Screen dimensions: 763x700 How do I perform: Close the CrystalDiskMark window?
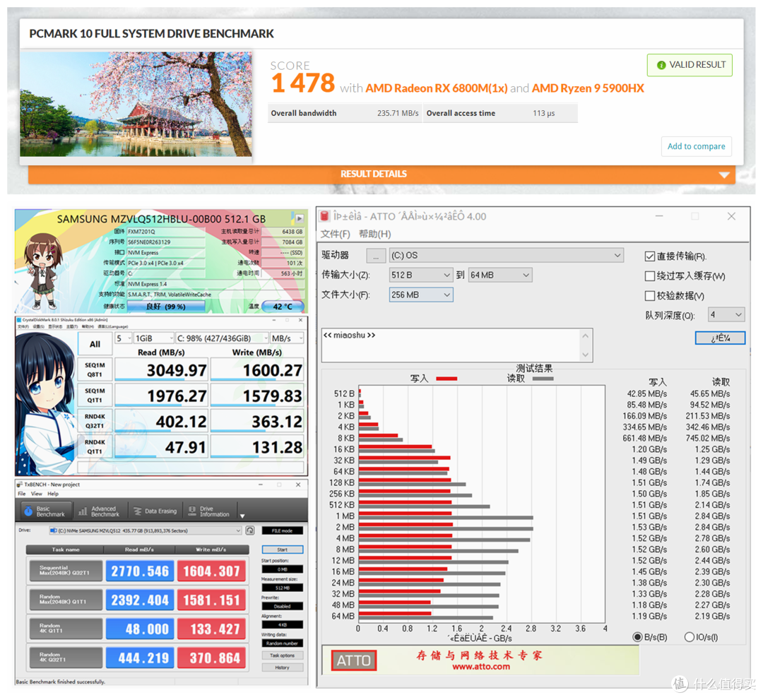[301, 320]
